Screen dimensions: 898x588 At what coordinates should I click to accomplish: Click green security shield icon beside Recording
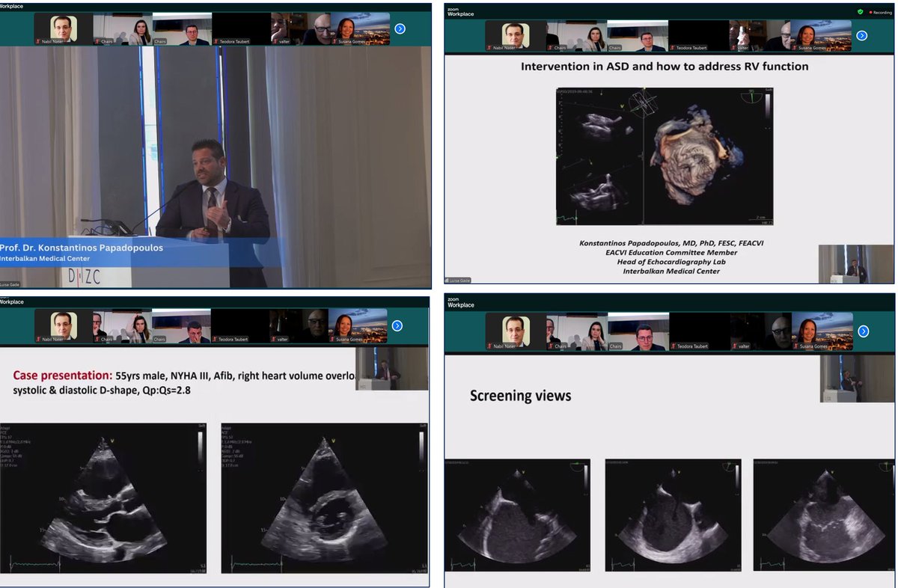click(861, 12)
